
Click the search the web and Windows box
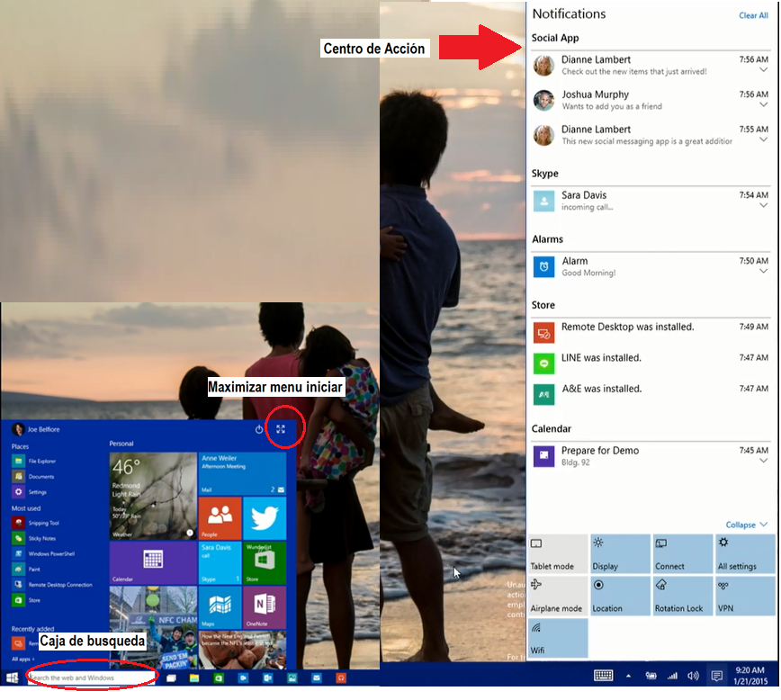92,678
